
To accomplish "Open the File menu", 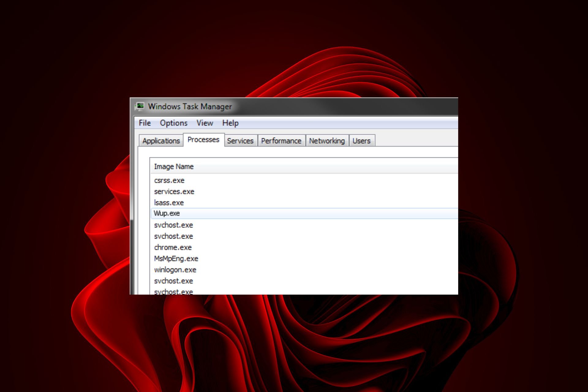I will (x=145, y=123).
